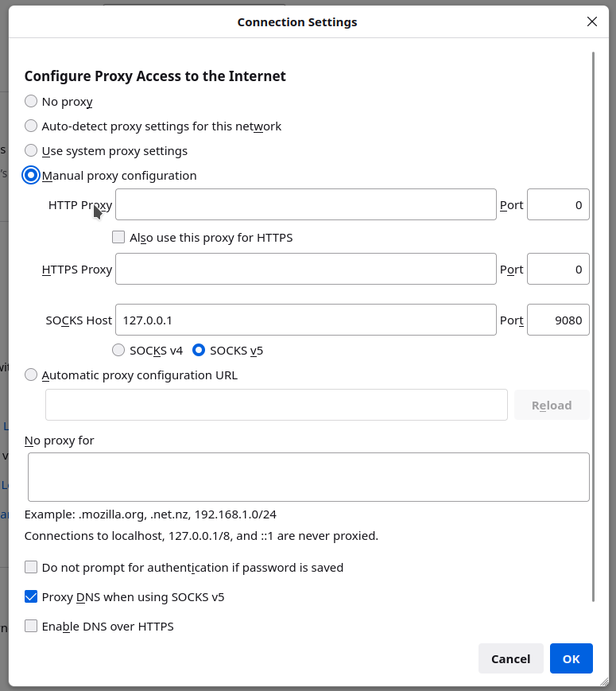Check Do not prompt for authentication
The height and width of the screenshot is (691, 616).
point(31,567)
